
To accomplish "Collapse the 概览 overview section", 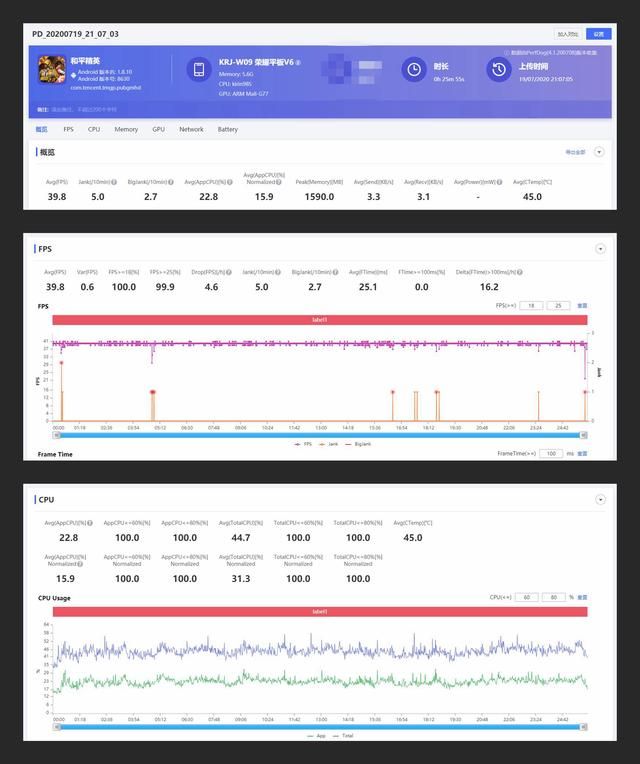I will (x=599, y=152).
